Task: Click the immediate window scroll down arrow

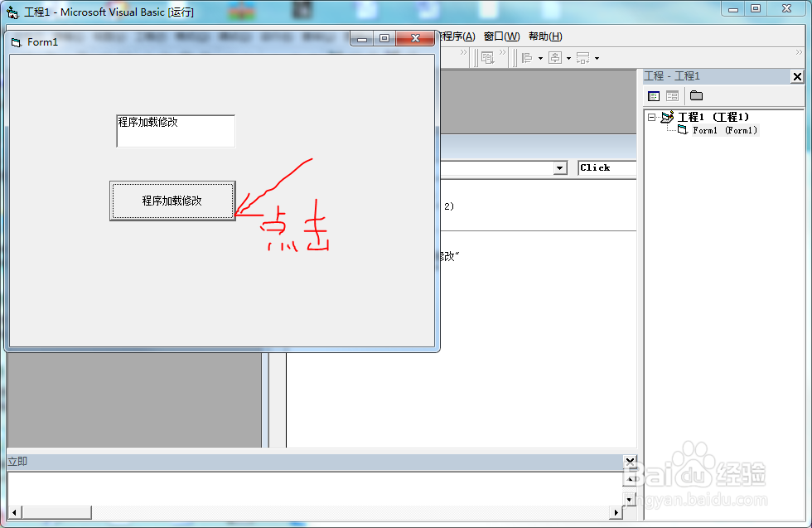Action: [x=630, y=500]
